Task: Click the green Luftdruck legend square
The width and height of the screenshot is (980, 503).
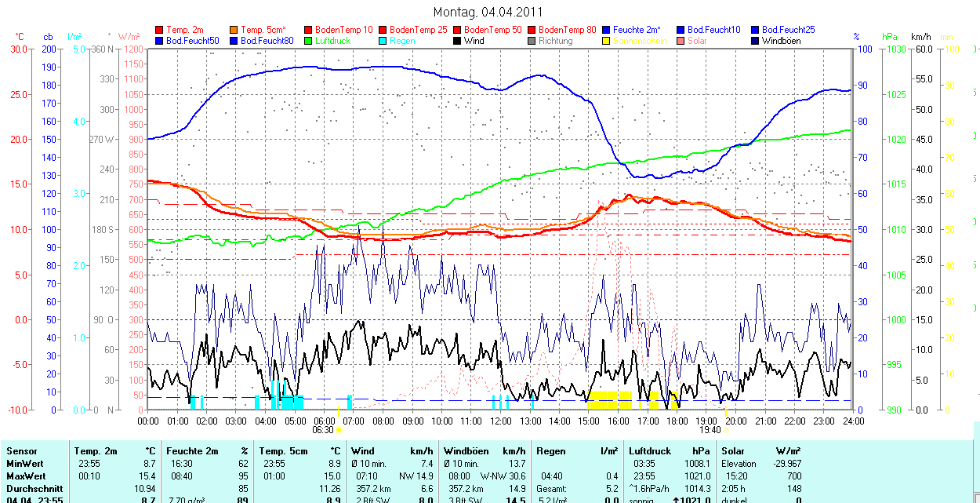Action: pos(310,41)
